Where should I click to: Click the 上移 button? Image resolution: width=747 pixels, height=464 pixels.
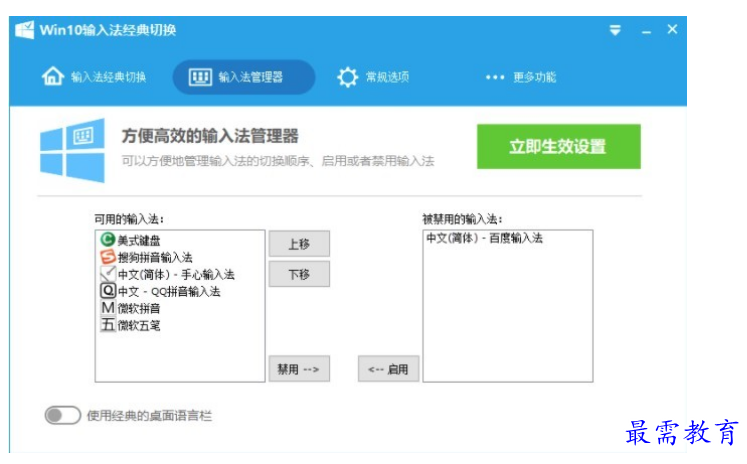tap(299, 244)
